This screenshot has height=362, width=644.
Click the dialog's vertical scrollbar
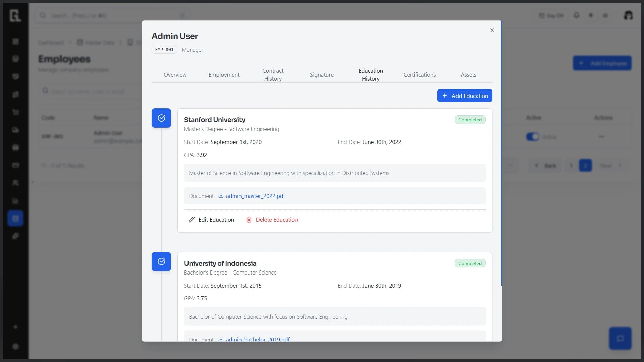(x=501, y=153)
